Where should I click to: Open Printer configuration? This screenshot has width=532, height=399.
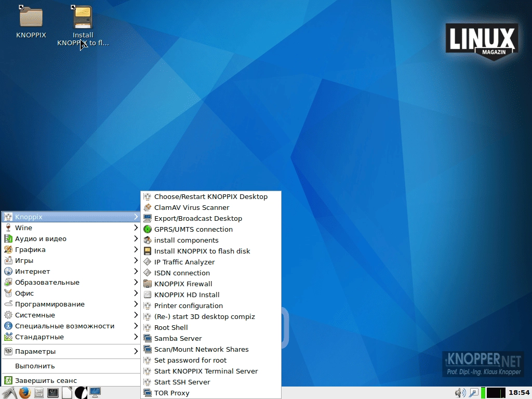point(211,305)
